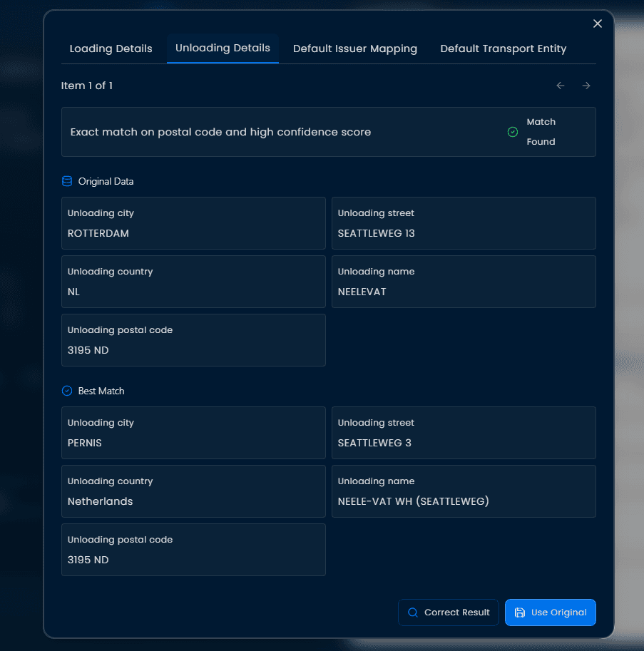Image resolution: width=644 pixels, height=651 pixels.
Task: Click the NEELE-VAT WH unloading name field
Action: 464,491
